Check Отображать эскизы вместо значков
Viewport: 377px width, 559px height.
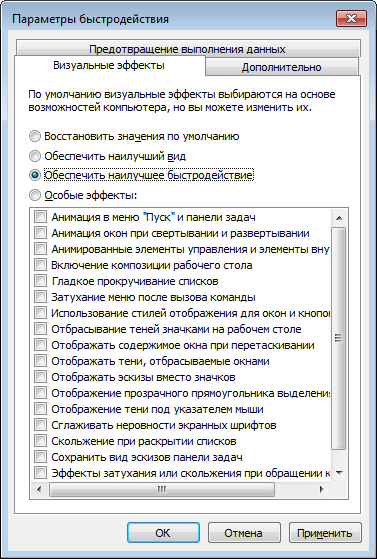point(40,377)
